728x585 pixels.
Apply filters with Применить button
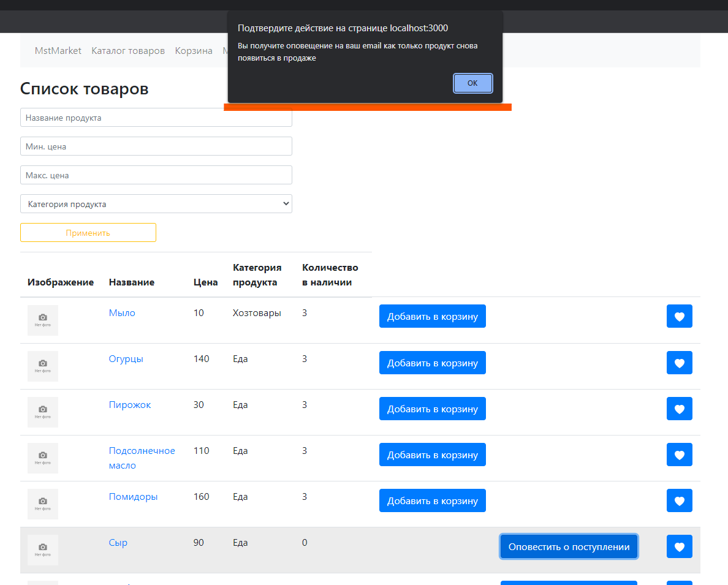tap(88, 233)
